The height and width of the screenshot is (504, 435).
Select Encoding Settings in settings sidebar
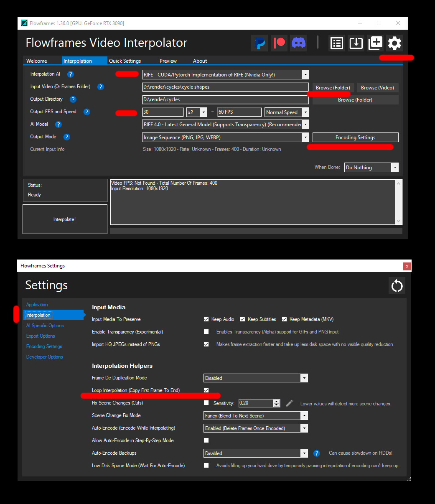44,346
